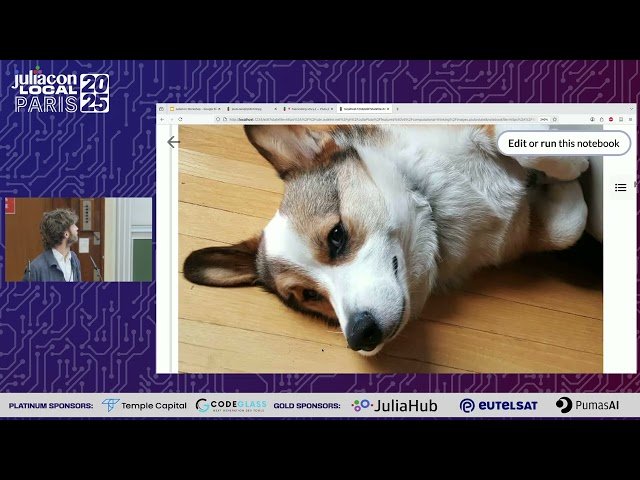Image resolution: width=640 pixels, height=480 pixels.
Task: Click the Temple Capital sponsor logo
Action: pos(144,405)
